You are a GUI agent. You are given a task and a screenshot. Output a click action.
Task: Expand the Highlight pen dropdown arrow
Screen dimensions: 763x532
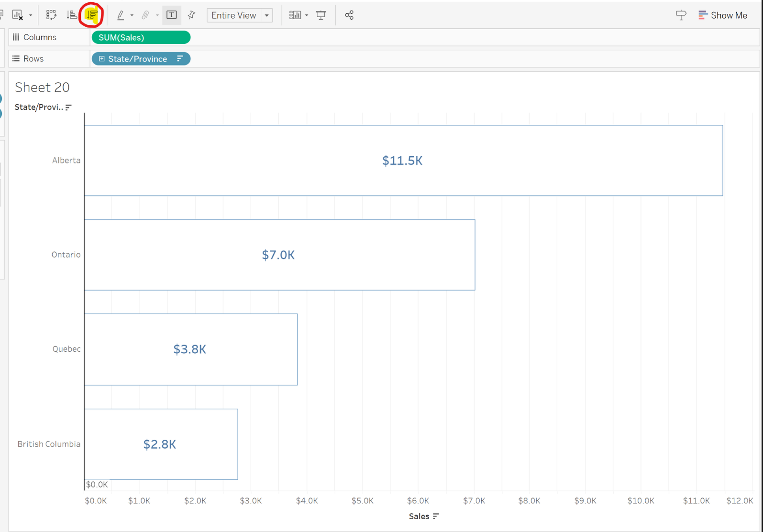132,15
